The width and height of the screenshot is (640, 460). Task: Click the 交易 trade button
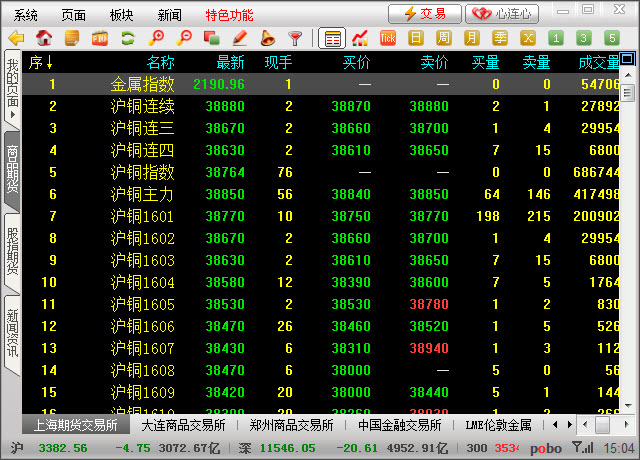(x=425, y=14)
